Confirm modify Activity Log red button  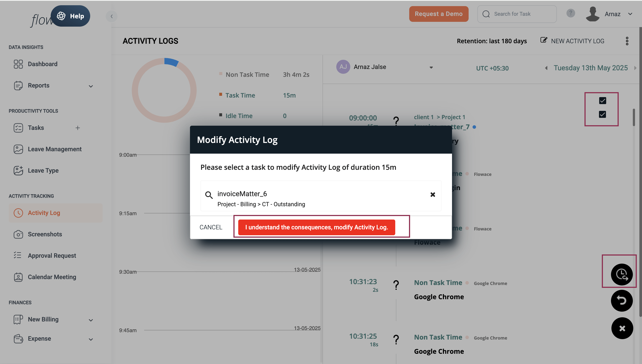317,227
